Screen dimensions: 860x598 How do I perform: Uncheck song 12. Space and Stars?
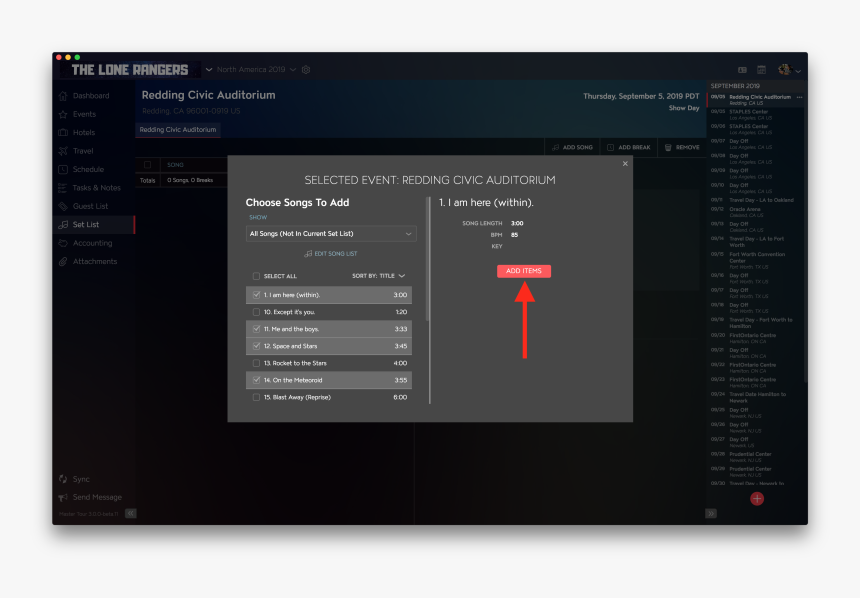[x=256, y=346]
